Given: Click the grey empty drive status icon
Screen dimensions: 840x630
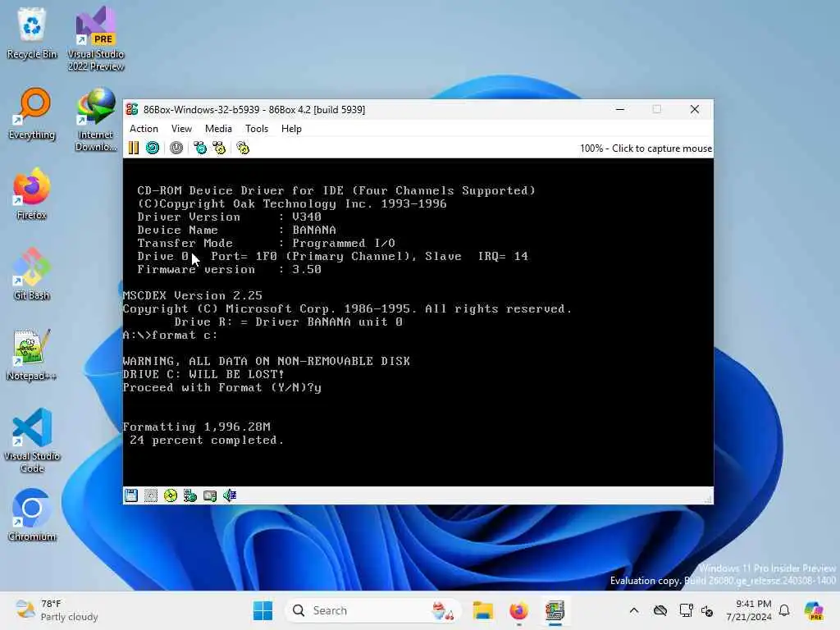Looking at the screenshot, I should (151, 495).
